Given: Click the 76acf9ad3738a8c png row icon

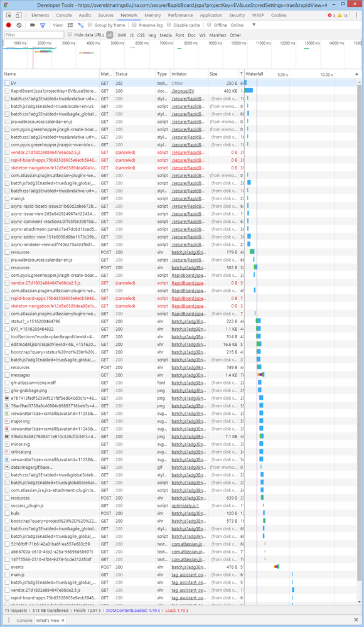Looking at the screenshot, I should coord(7,406).
